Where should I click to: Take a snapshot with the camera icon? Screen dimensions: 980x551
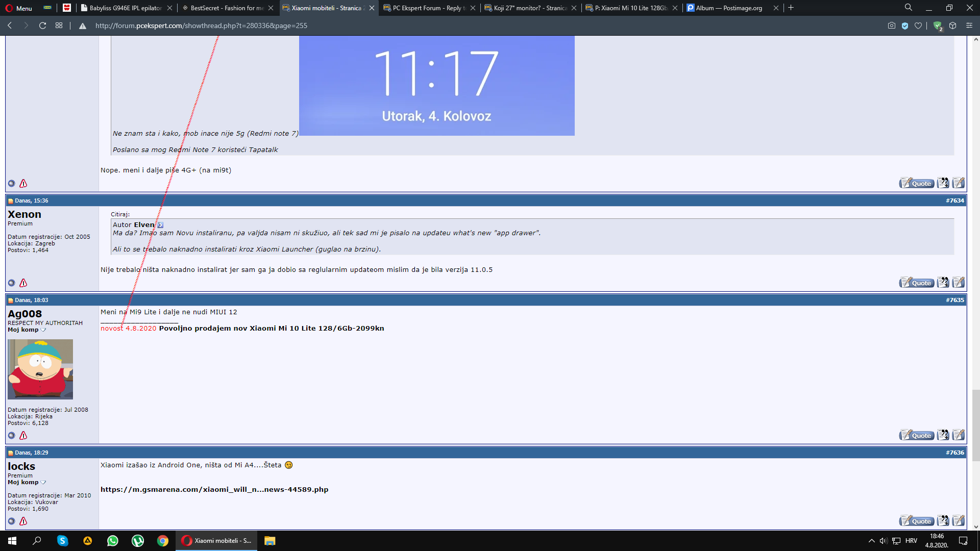click(891, 26)
